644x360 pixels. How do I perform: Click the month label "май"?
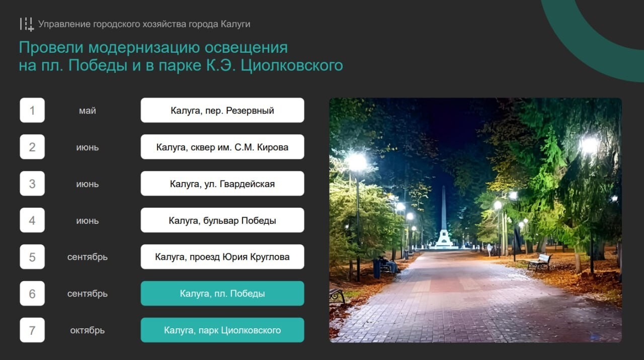88,111
